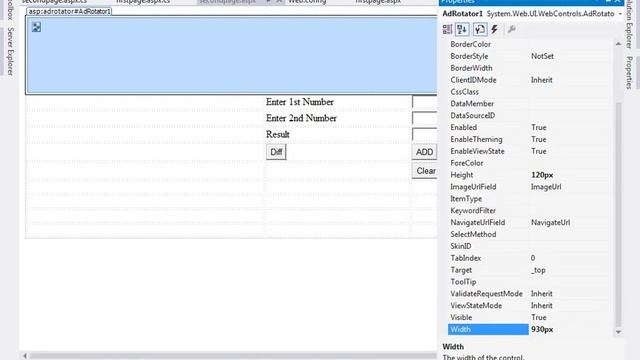Select the ValidateRequestMode property name
Screen dimensions: 640x360
[x=486, y=293]
